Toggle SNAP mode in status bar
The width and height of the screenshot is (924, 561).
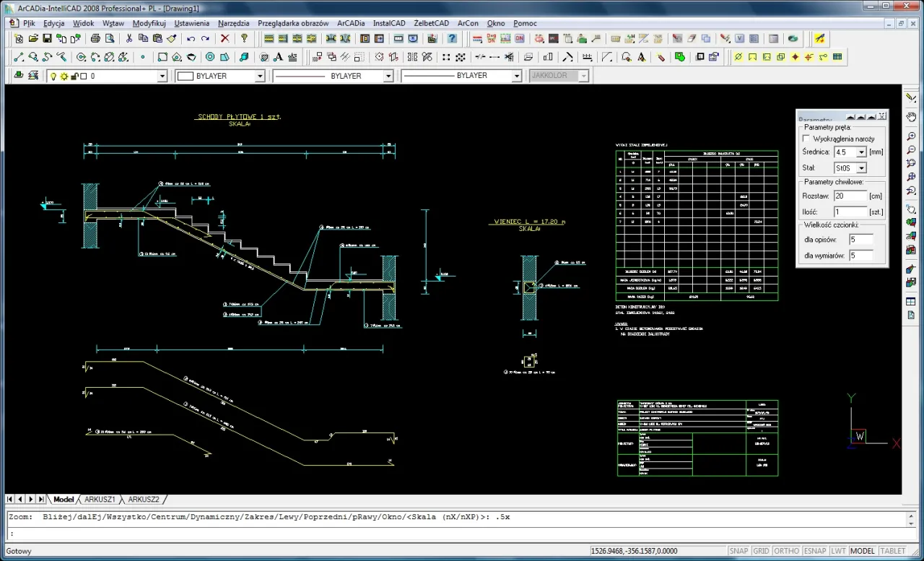point(738,551)
